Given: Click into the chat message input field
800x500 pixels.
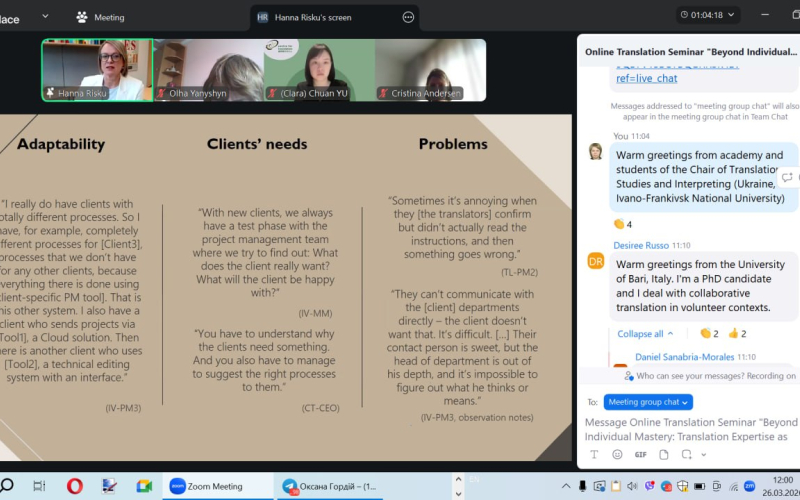Looking at the screenshot, I should 690,430.
